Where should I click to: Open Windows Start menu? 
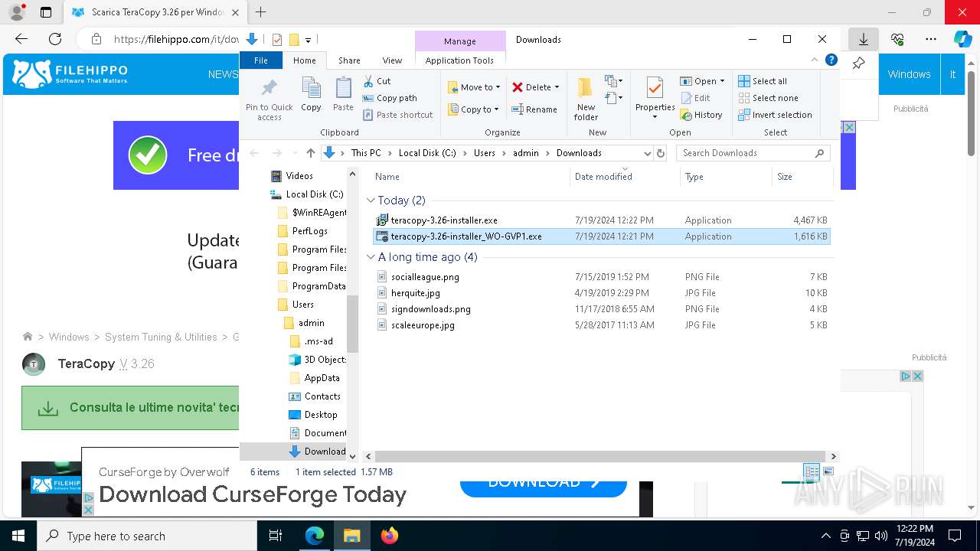pyautogui.click(x=18, y=536)
